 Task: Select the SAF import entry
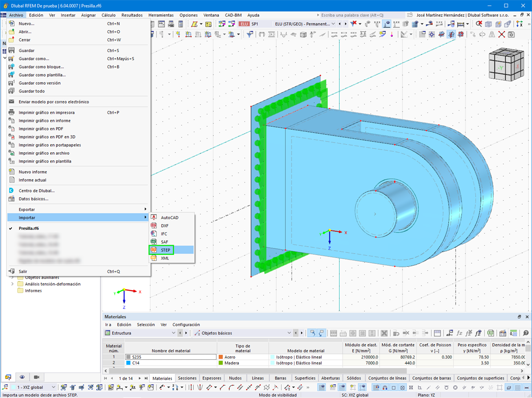(172, 242)
